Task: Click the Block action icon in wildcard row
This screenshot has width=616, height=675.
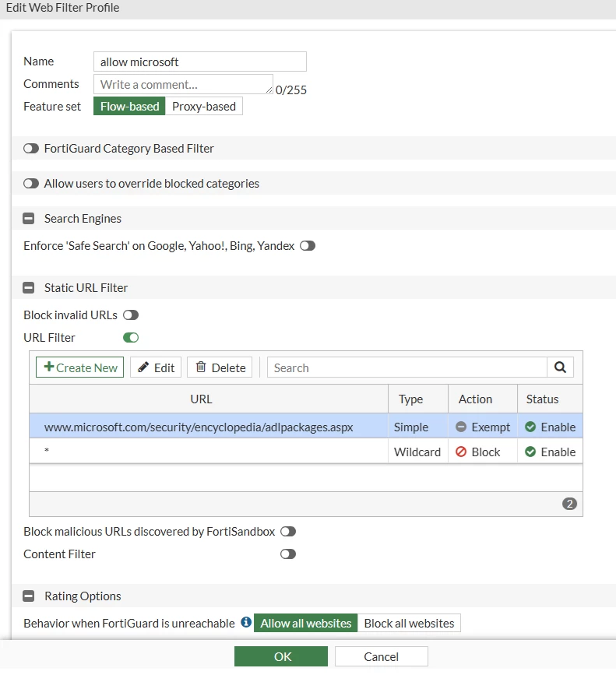Action: pos(460,452)
